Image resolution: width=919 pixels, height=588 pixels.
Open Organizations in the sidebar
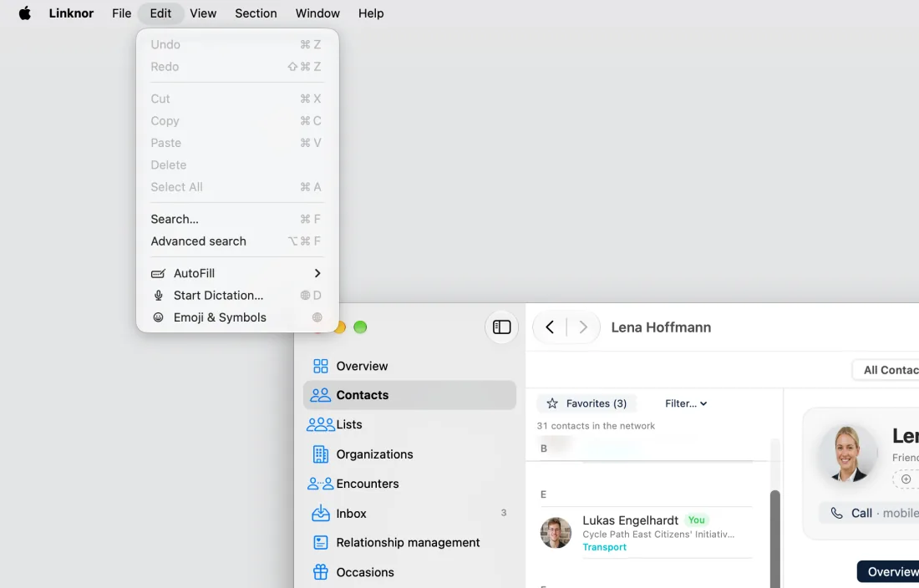coord(409,454)
